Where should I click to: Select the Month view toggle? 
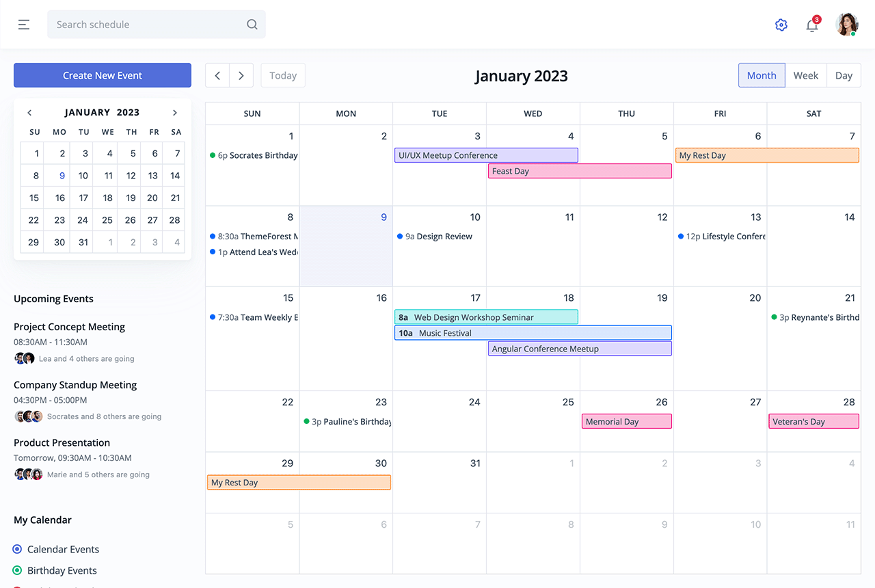(762, 75)
